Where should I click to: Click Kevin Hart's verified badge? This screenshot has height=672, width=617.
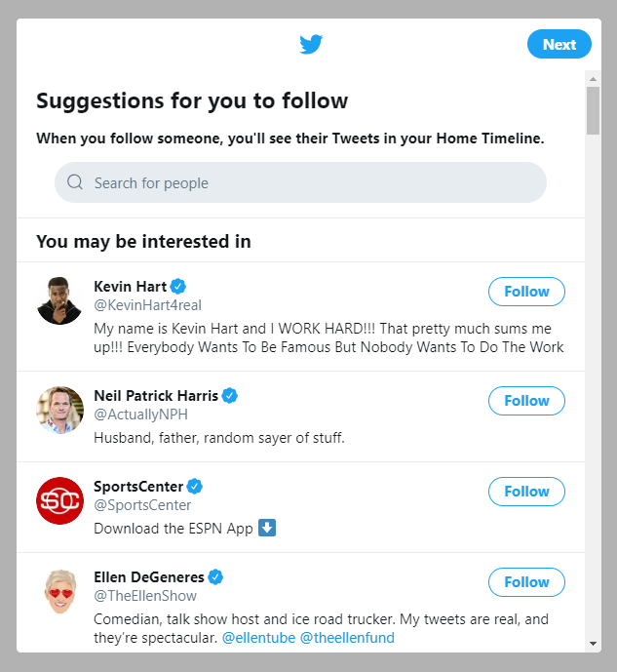coord(178,286)
